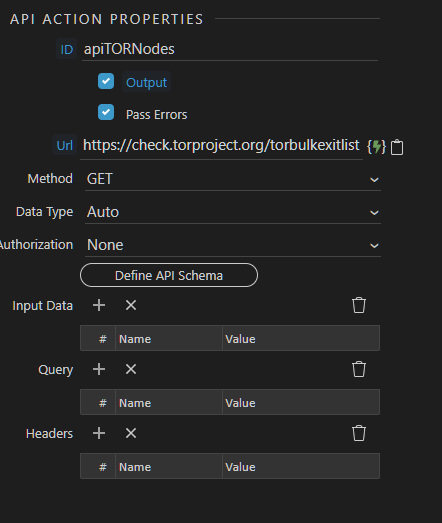Clear Headers list using trash icon
442x523 pixels.
point(359,433)
